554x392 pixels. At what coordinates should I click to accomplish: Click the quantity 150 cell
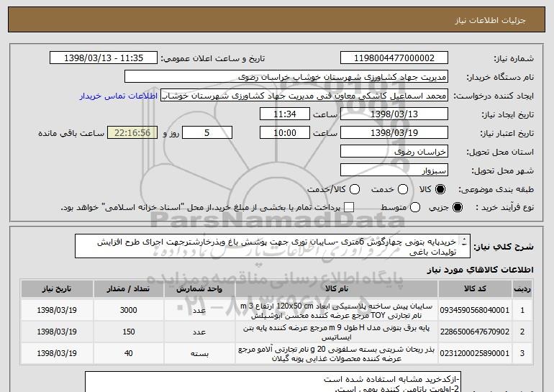(x=128, y=332)
